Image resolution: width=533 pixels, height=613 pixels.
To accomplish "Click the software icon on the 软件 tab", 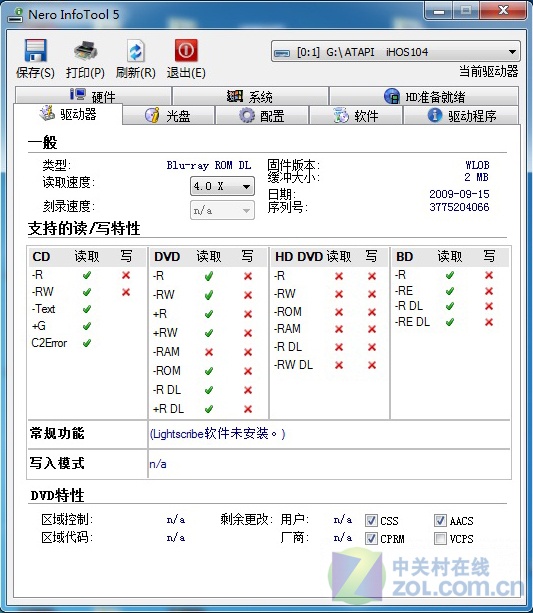I will [341, 115].
